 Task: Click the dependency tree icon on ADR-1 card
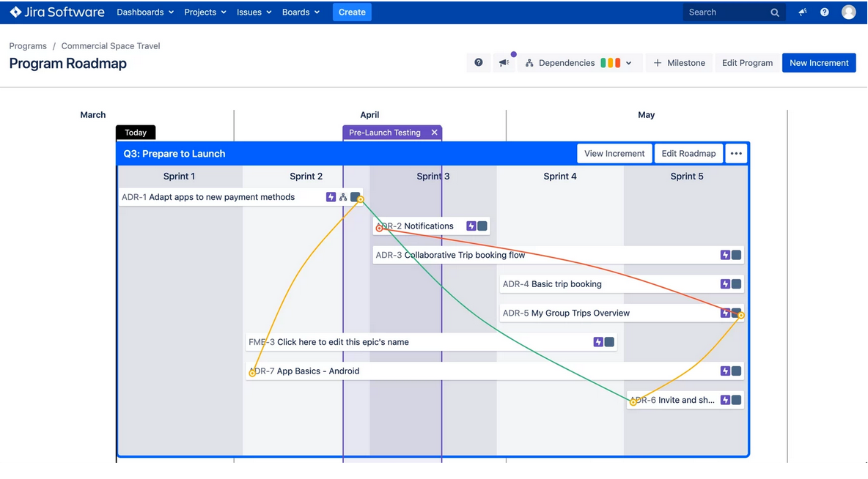[x=343, y=196]
